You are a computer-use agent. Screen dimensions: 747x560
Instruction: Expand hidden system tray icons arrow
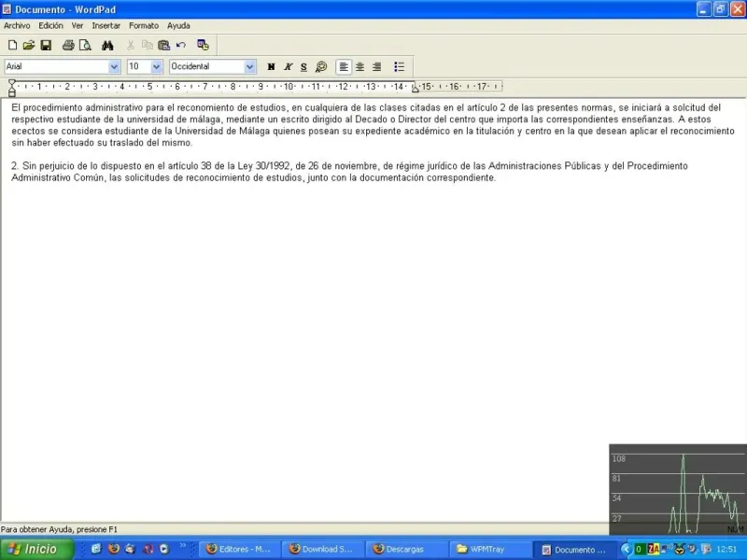pyautogui.click(x=626, y=549)
